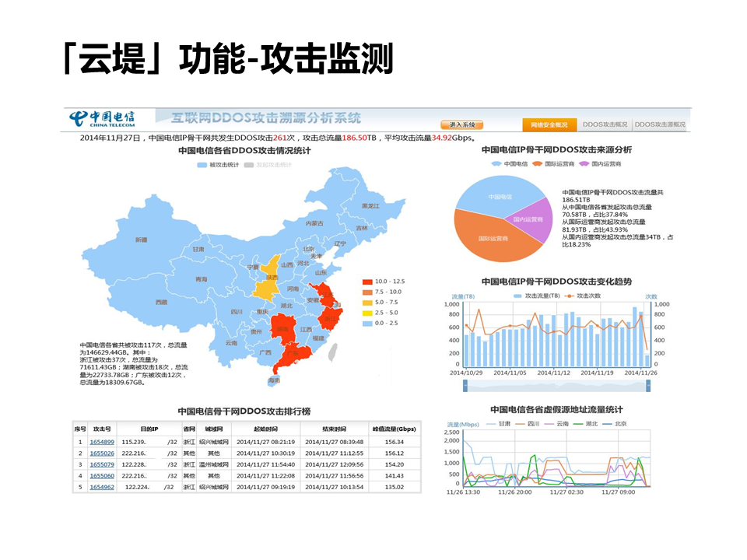Click the red 湖南 province on map
747x560 pixels.
click(x=284, y=328)
